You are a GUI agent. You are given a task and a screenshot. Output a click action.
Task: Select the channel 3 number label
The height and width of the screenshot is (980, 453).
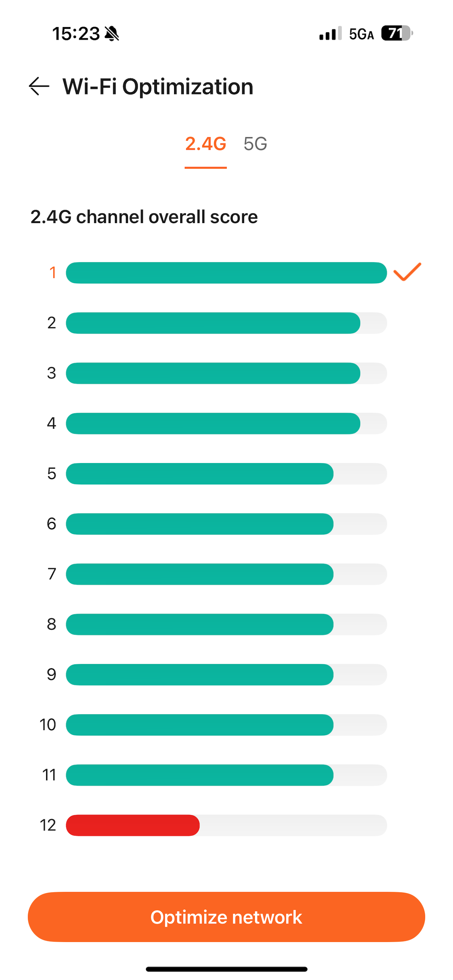(x=52, y=373)
